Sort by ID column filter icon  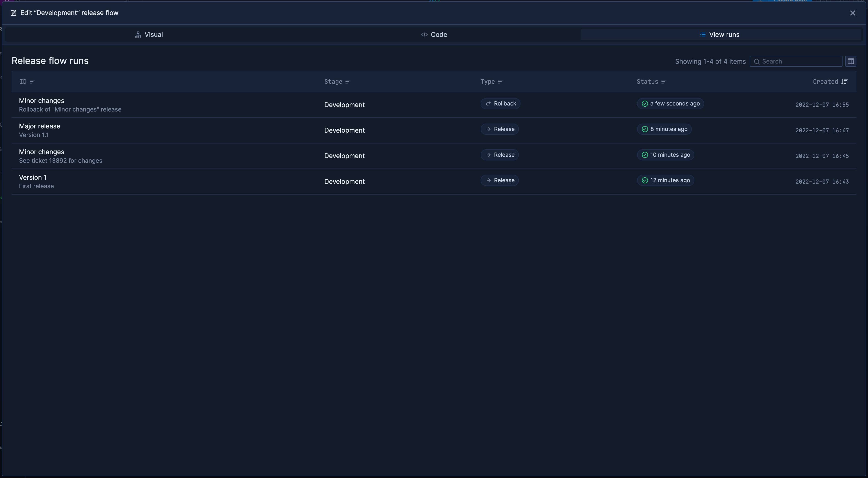click(32, 82)
